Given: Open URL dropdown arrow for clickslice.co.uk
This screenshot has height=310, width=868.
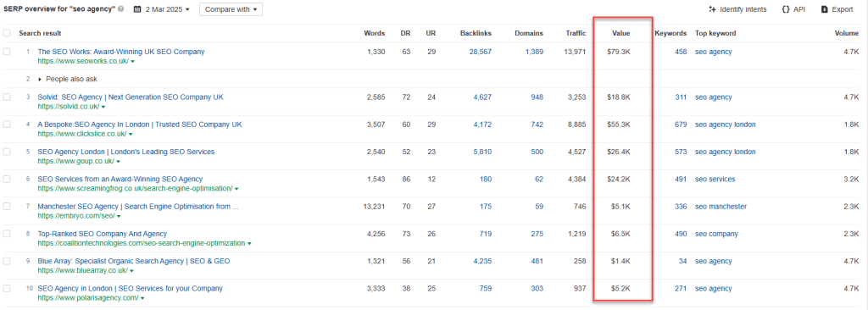Looking at the screenshot, I should coord(130,134).
